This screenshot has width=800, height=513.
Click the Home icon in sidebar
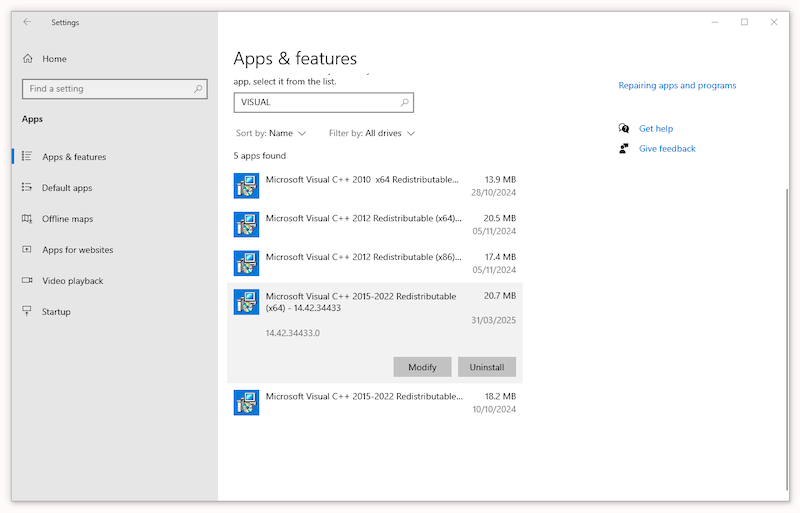(x=27, y=58)
